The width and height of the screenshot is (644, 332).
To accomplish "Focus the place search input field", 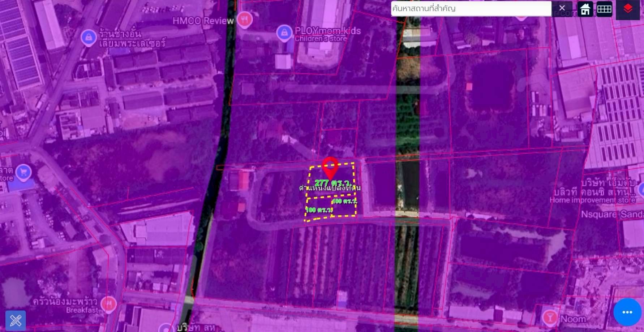I will (471, 9).
